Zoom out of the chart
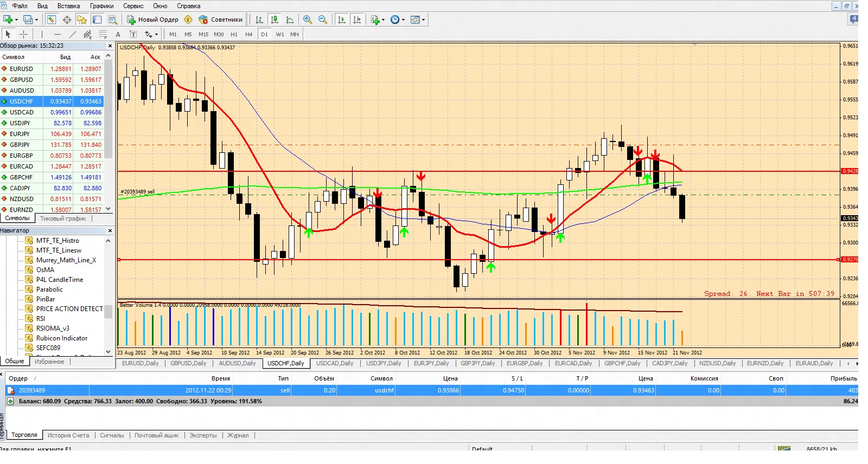 pos(323,20)
